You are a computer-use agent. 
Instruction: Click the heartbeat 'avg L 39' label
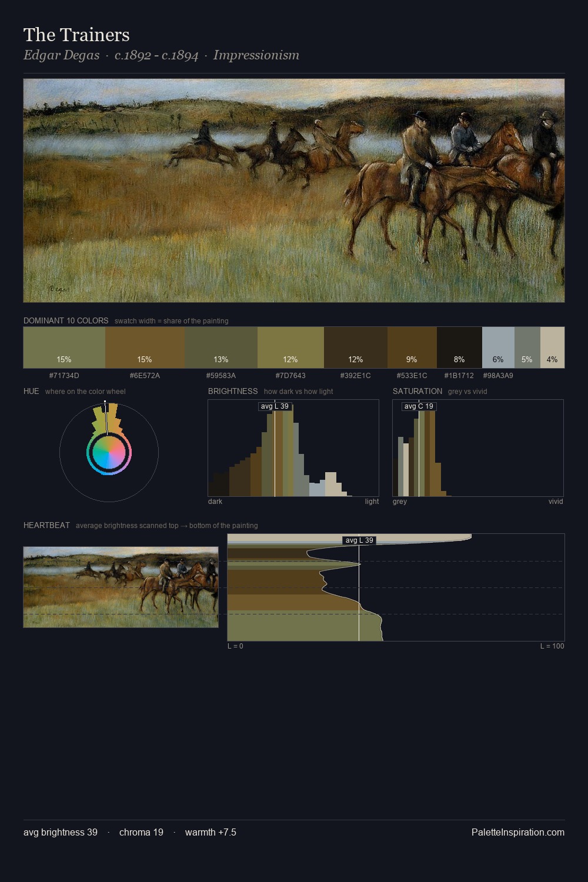click(x=359, y=540)
